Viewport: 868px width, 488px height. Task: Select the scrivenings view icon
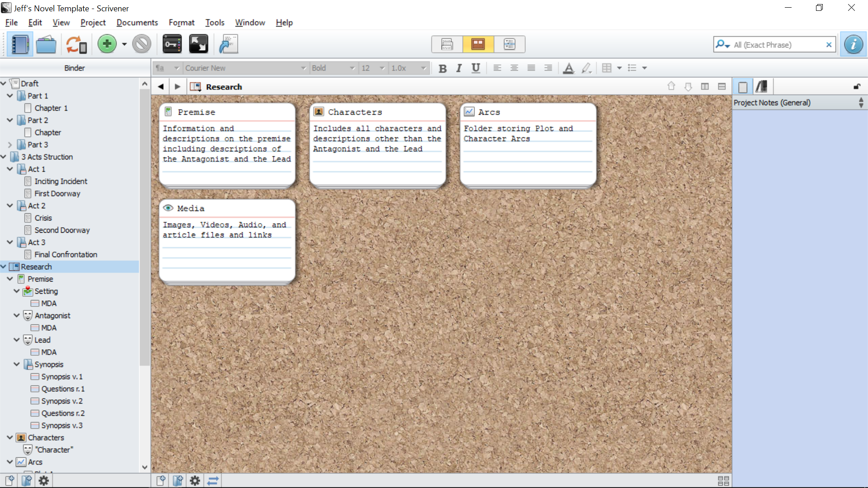click(x=447, y=44)
